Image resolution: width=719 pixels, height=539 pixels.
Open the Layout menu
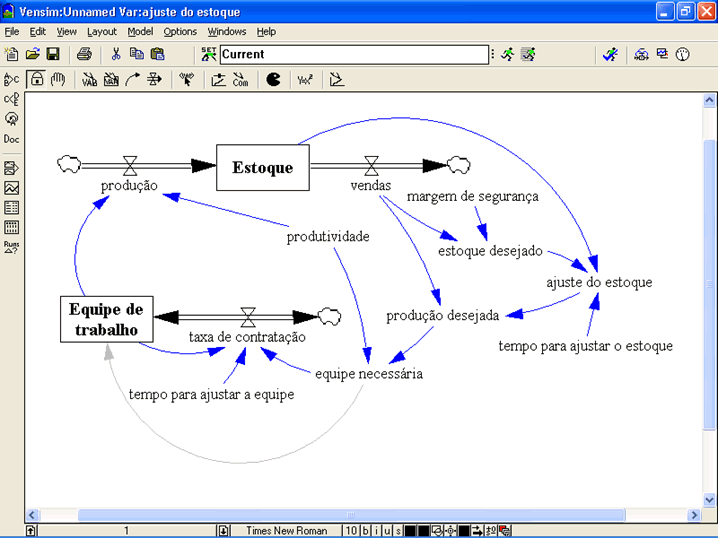click(x=102, y=32)
